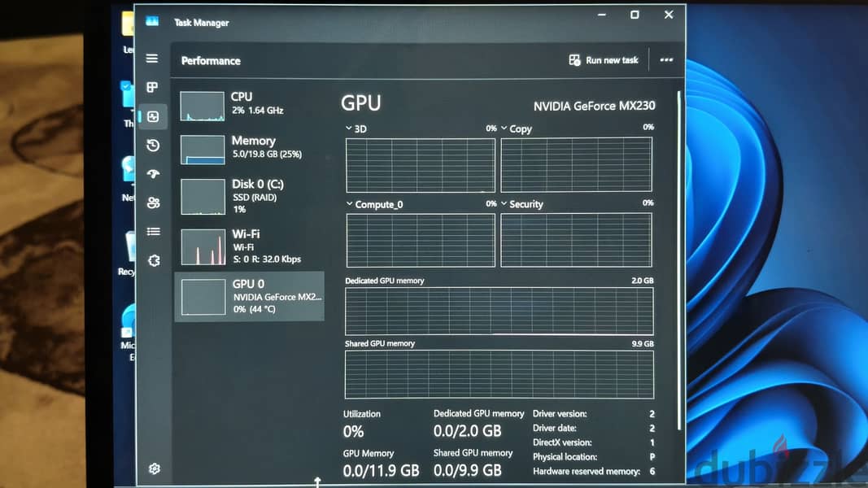Viewport: 868px width, 488px height.
Task: Open the Microsoft Edge desktop icon
Action: pos(128,332)
